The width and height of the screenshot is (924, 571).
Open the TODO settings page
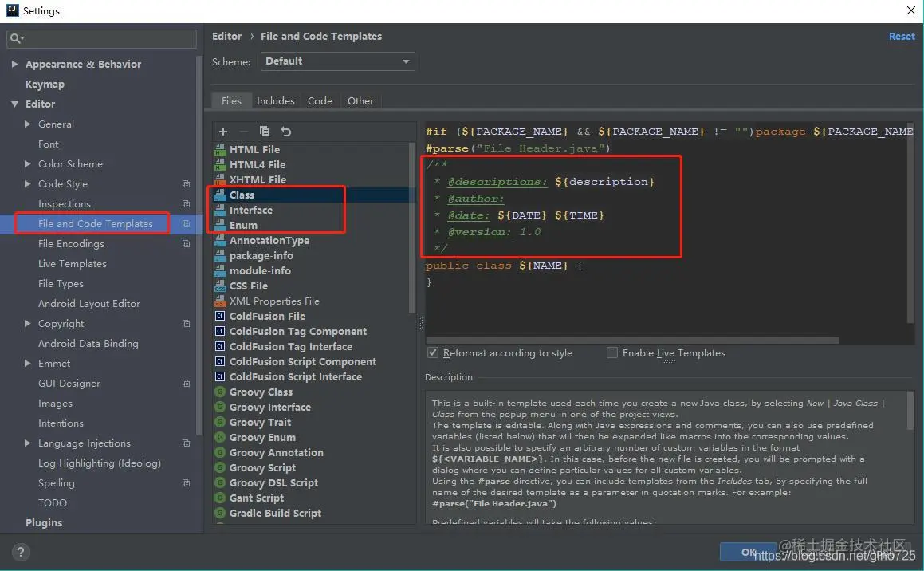click(53, 502)
